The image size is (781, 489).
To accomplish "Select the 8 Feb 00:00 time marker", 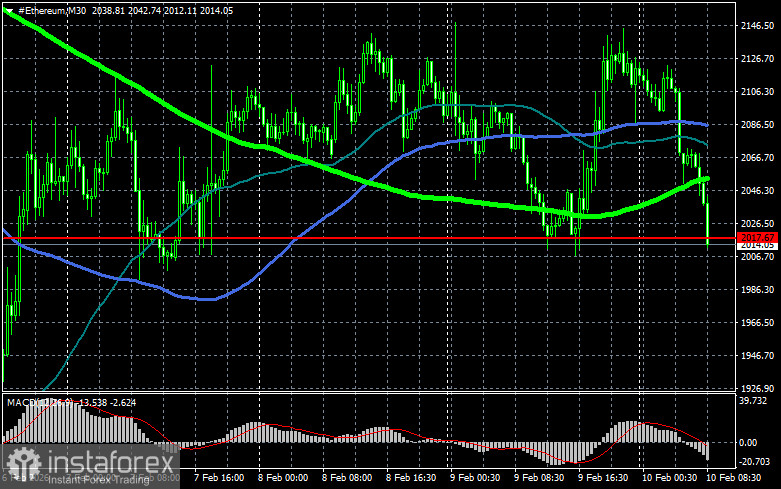I will (283, 480).
